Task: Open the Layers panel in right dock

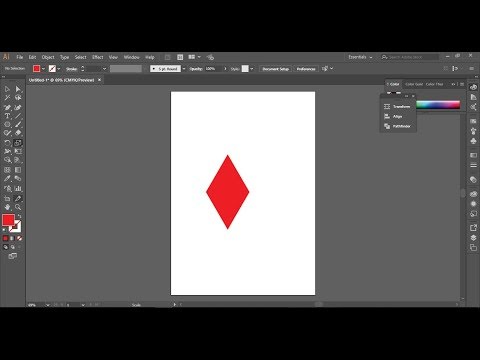Action: coord(473,238)
